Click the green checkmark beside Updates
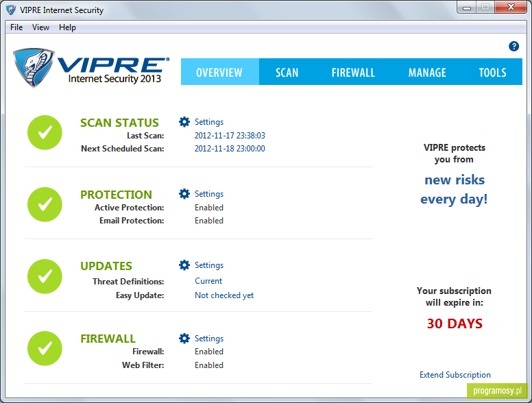 (45, 276)
